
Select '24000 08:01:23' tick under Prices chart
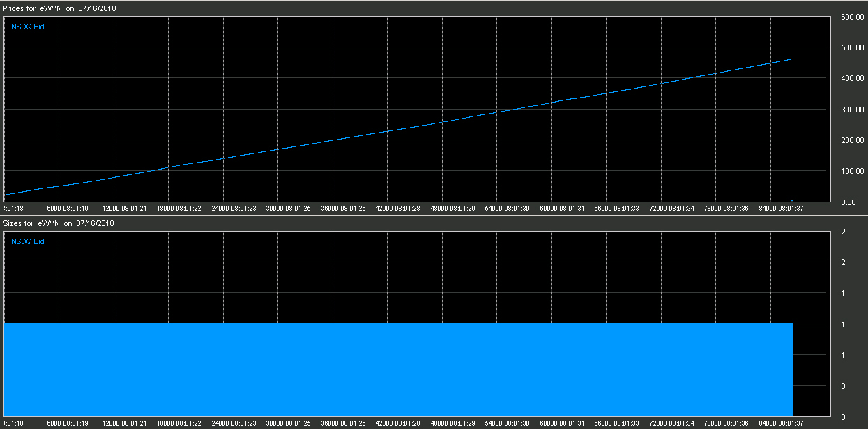[234, 209]
